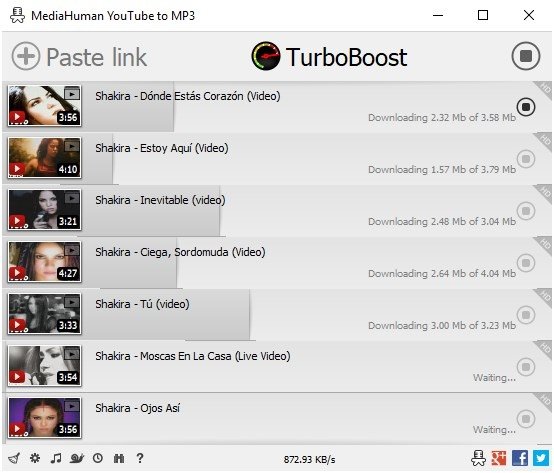Stop the Estoy Aquí download
The image size is (554, 473).
point(526,159)
